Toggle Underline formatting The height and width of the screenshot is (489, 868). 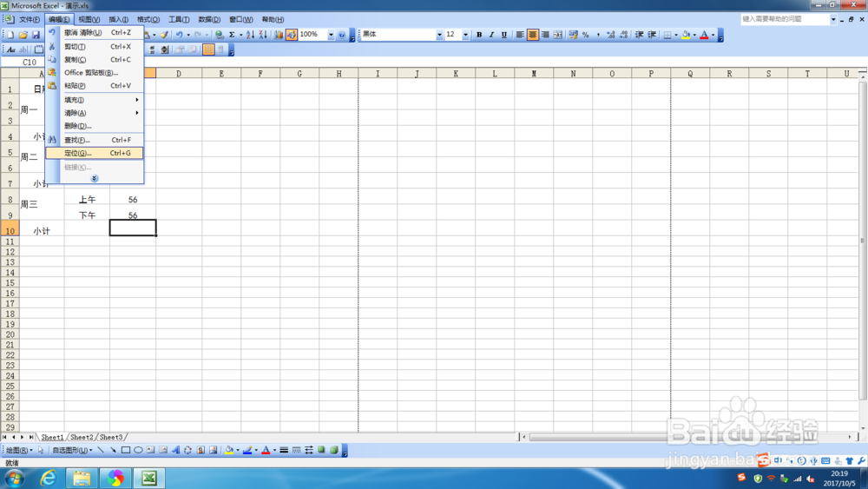point(504,35)
